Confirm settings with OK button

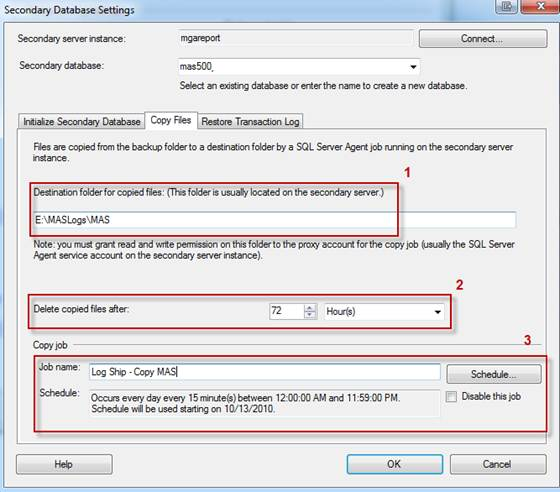(395, 464)
